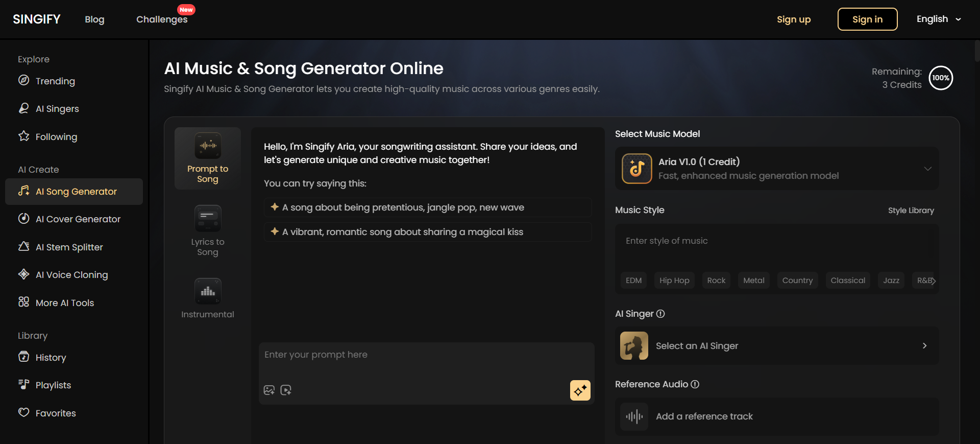The image size is (980, 444).
Task: Click the reference track waveform icon
Action: [x=634, y=416]
